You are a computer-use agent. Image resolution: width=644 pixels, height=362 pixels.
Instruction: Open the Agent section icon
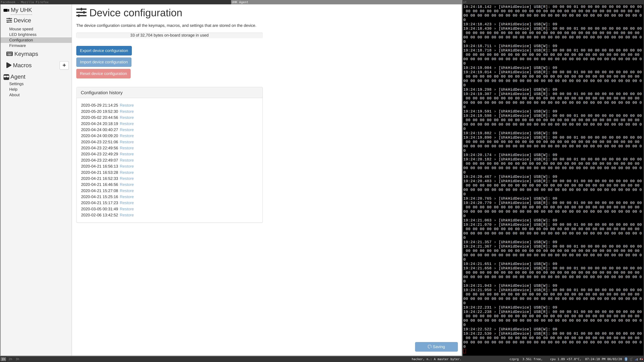click(x=6, y=77)
